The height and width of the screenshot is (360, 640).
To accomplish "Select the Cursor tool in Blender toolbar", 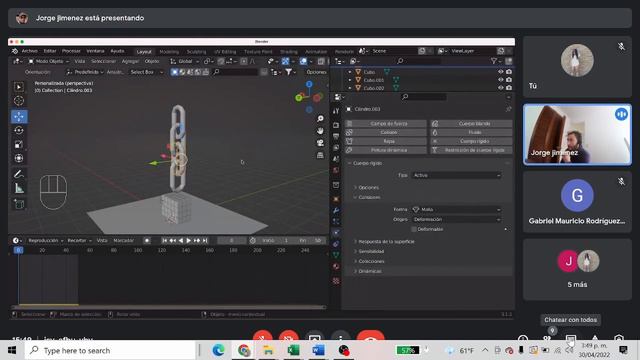I will (19, 101).
